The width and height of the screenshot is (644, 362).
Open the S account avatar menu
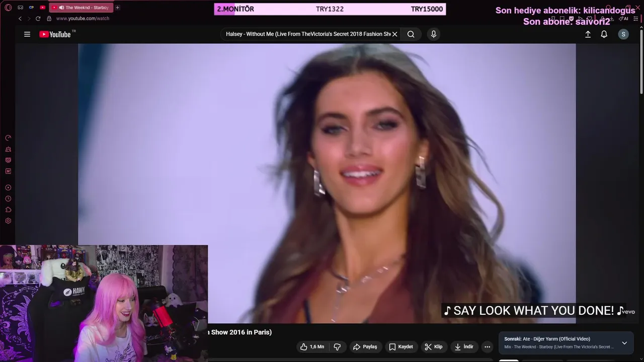tap(623, 34)
